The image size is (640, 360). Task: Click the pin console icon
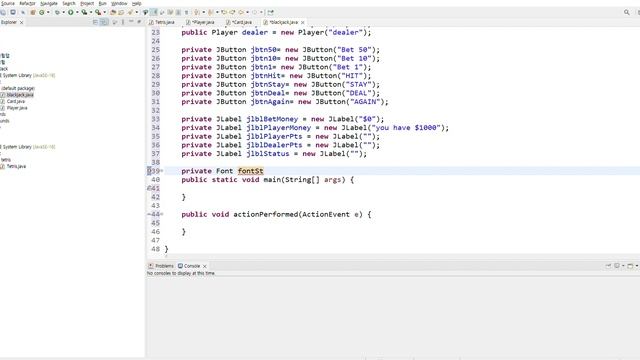pos(608,266)
